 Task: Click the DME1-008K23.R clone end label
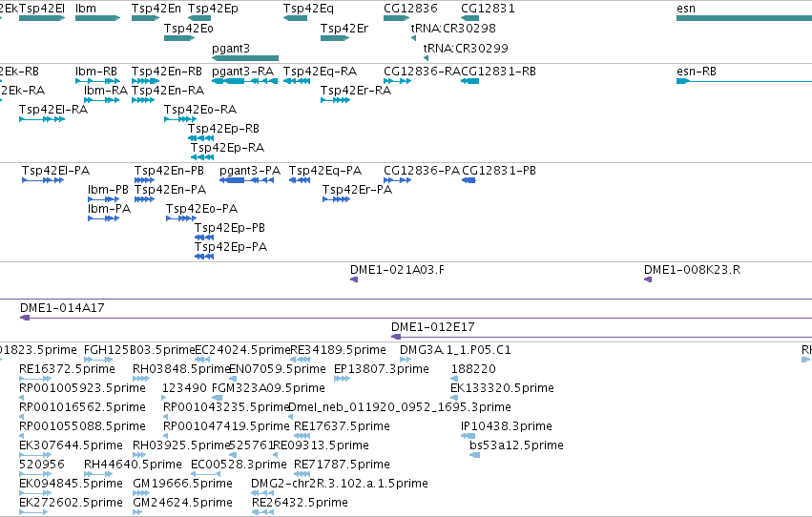click(x=692, y=270)
